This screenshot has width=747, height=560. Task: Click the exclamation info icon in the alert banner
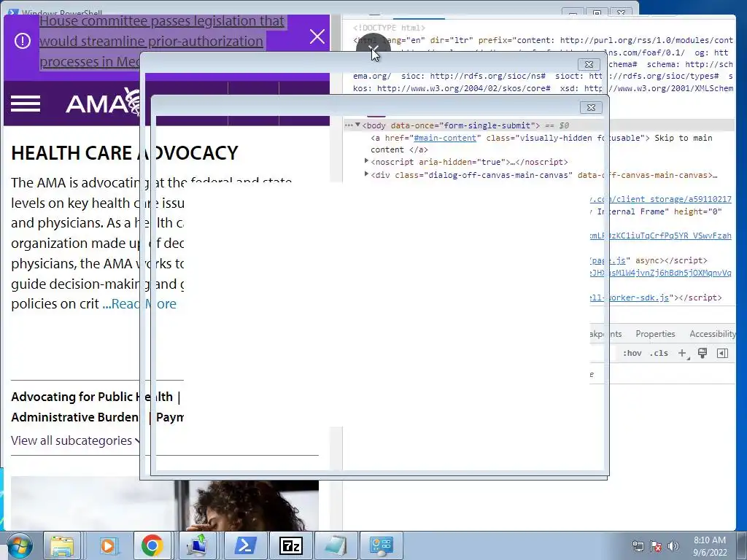(23, 41)
